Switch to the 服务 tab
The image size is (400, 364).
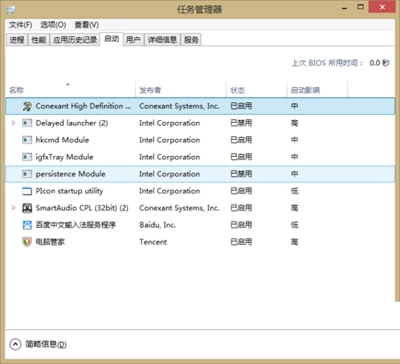click(191, 40)
